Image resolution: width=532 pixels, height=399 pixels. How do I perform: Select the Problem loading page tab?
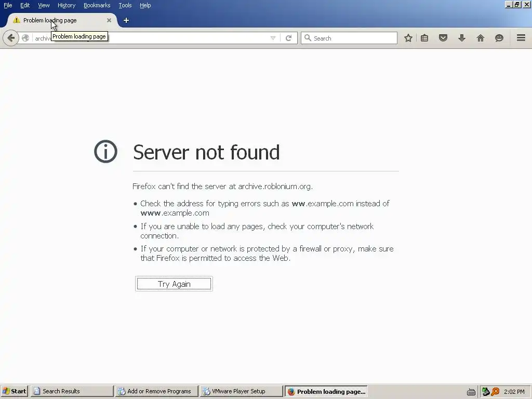coord(62,20)
